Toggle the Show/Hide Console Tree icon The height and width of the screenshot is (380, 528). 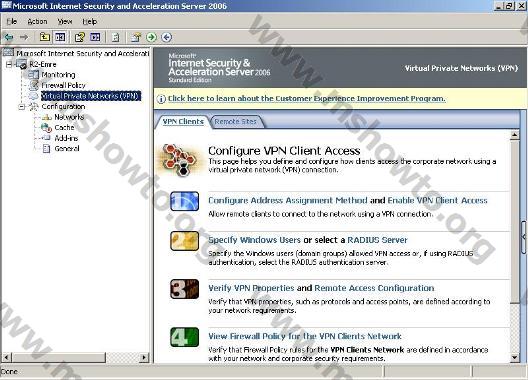60,37
